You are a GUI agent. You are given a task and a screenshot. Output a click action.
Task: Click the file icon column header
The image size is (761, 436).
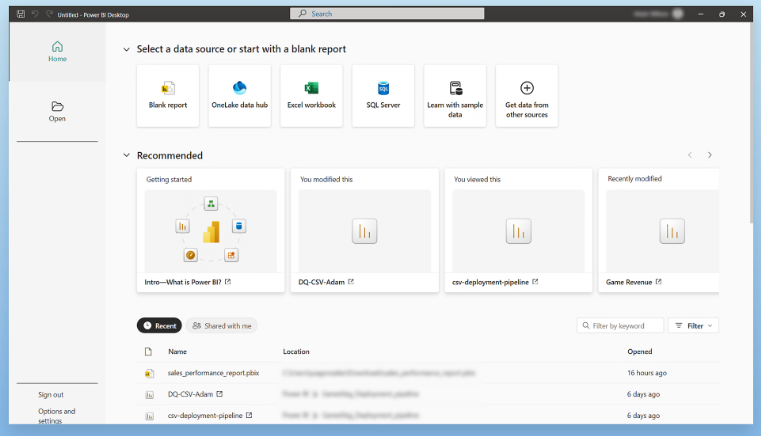pos(149,352)
